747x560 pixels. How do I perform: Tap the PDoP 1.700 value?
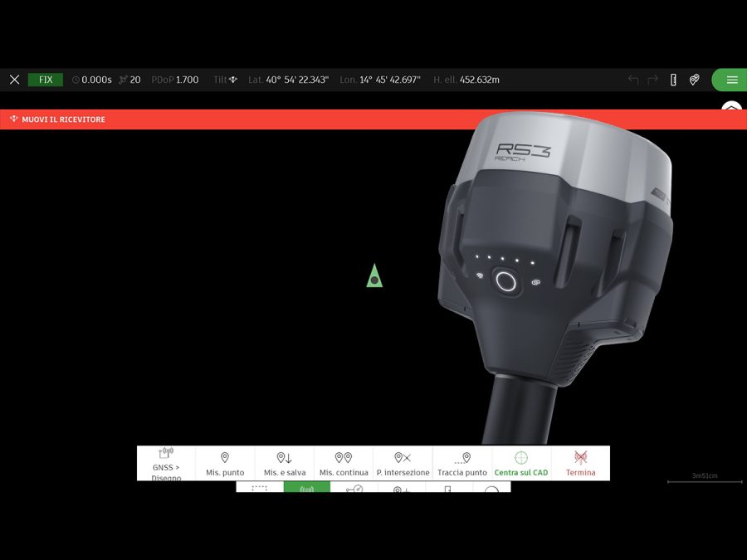pos(175,80)
